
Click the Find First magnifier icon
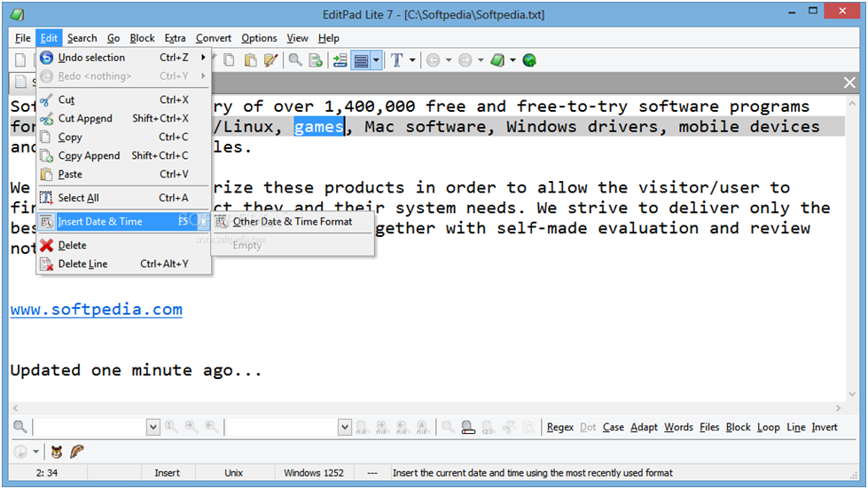171,426
